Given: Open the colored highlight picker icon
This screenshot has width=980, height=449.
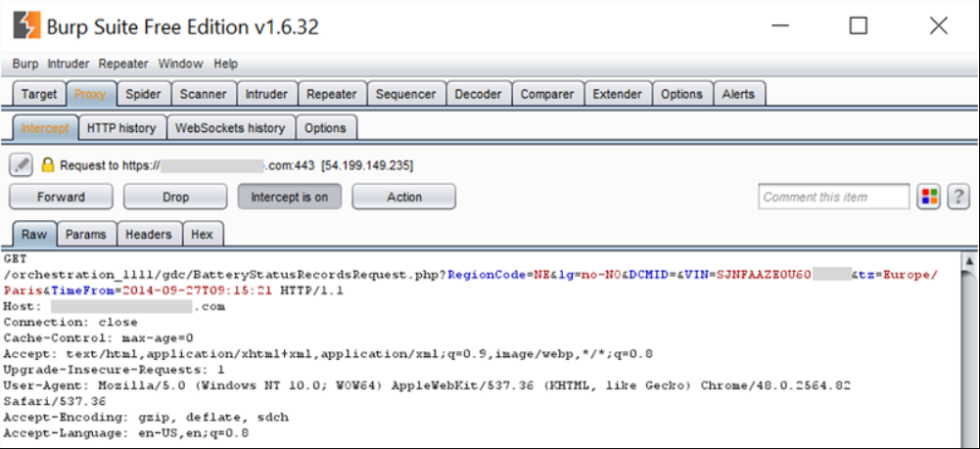Looking at the screenshot, I should pyautogui.click(x=929, y=197).
